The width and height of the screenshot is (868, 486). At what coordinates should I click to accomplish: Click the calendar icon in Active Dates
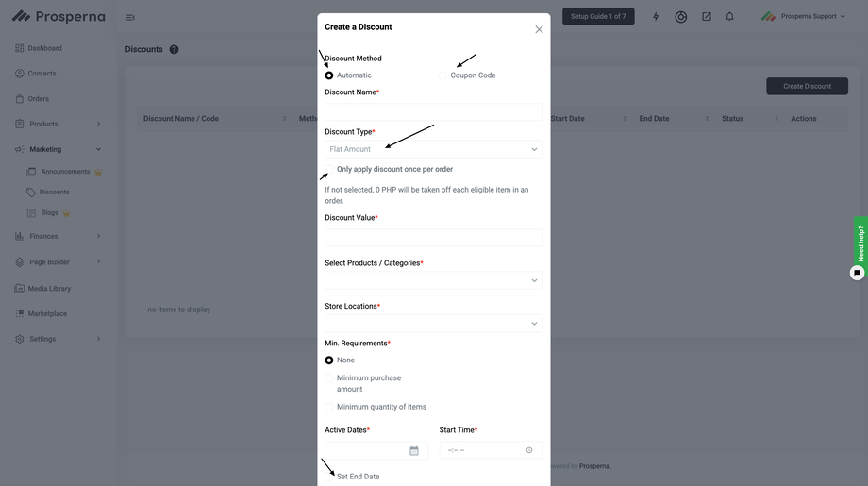click(414, 451)
